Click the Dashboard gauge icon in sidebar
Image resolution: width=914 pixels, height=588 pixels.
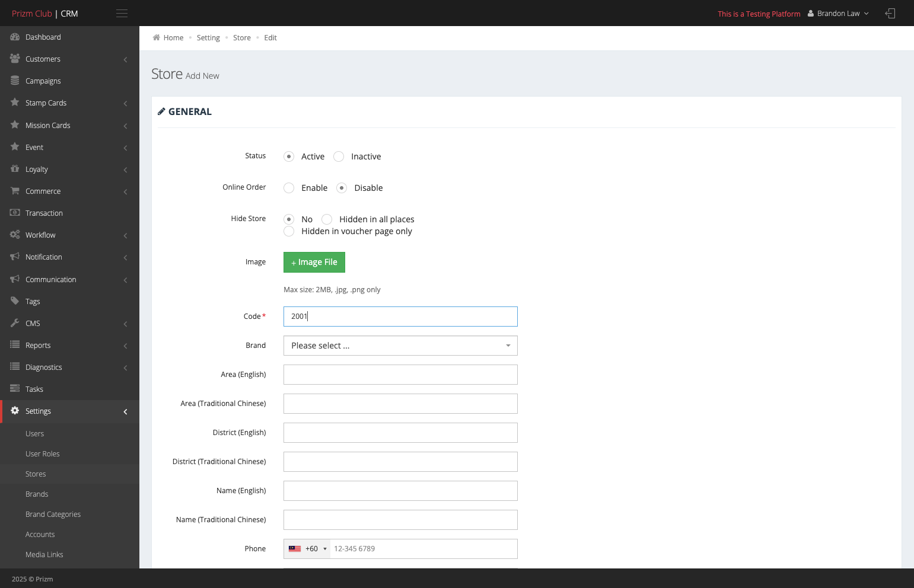tap(15, 37)
